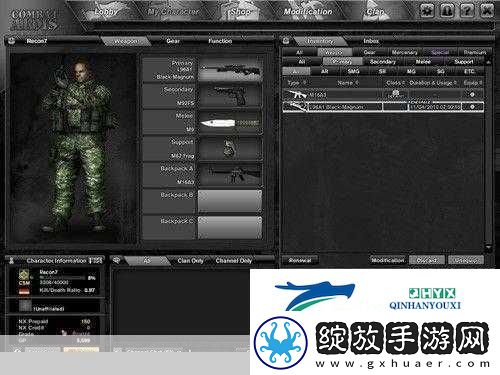This screenshot has width=500, height=375.
Task: Select the M9 melee knife slot
Action: [230, 123]
